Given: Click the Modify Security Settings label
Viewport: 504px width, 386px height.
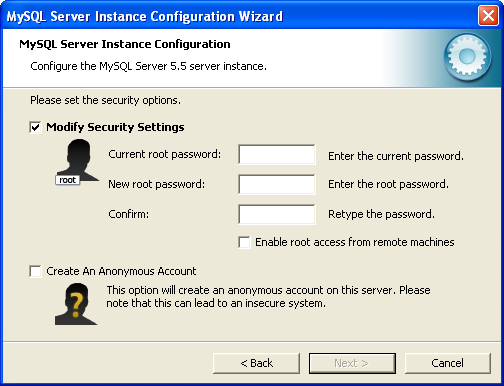Looking at the screenshot, I should (115, 127).
